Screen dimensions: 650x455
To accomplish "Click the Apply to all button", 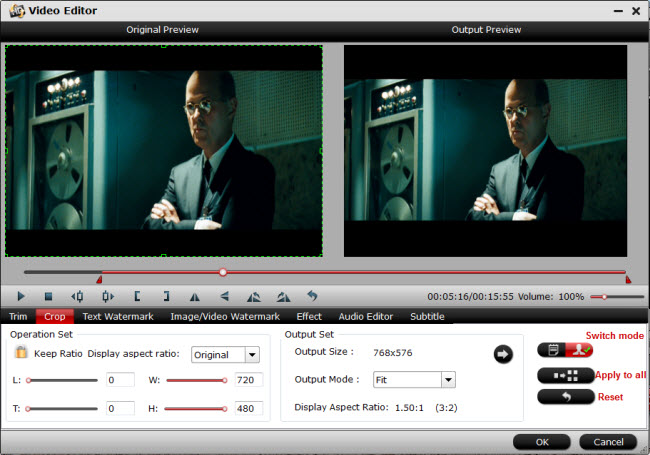I will point(566,376).
